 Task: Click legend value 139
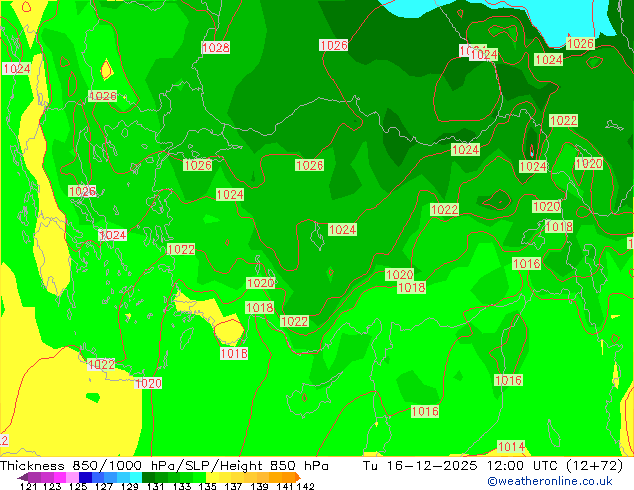click(x=259, y=486)
